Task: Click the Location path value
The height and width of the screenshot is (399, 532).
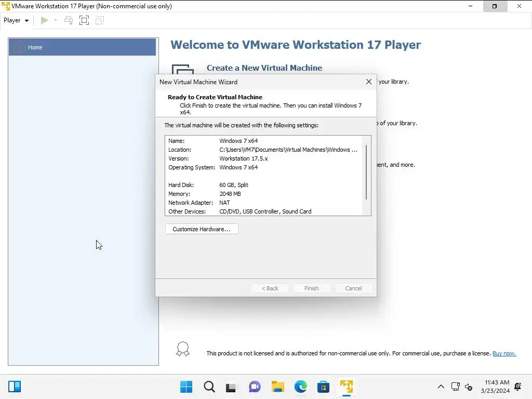Action: [288, 150]
